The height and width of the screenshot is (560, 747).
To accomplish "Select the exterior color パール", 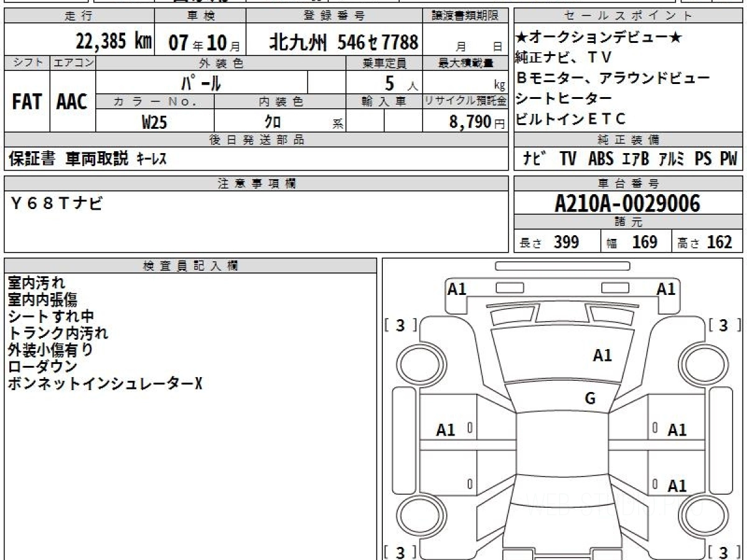I will [201, 82].
